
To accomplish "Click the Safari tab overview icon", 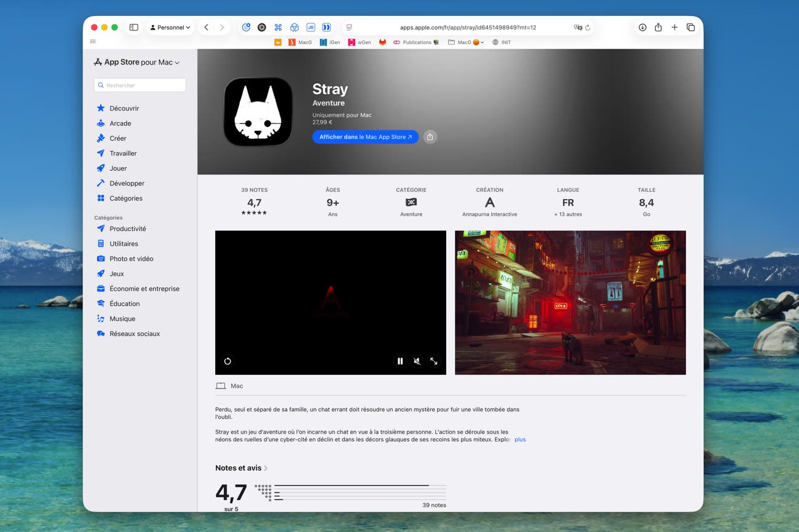I will tap(690, 28).
